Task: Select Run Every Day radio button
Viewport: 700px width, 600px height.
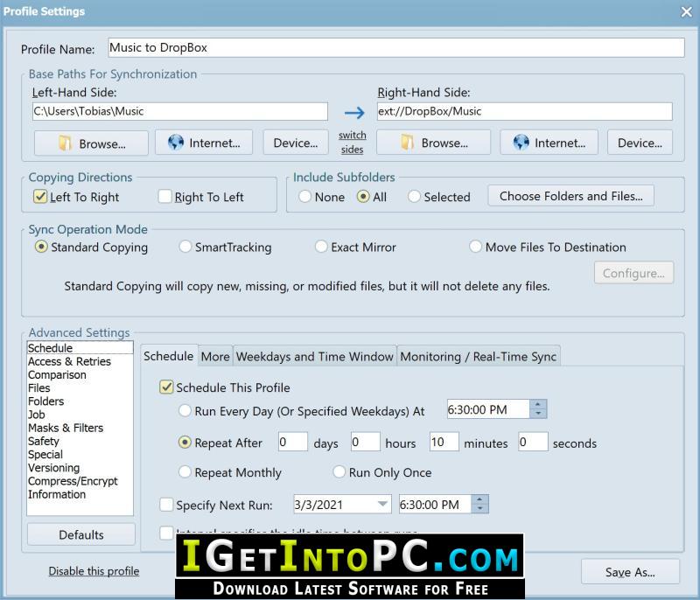Action: point(185,410)
